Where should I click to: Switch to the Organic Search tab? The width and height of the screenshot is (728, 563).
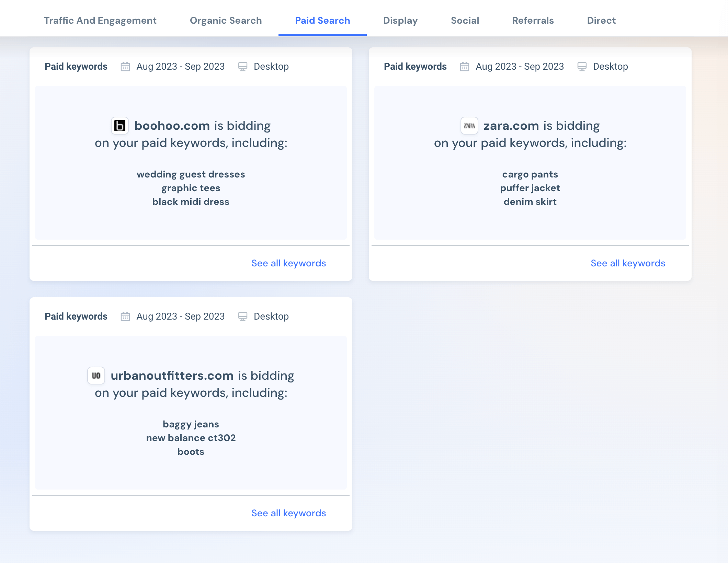click(226, 20)
